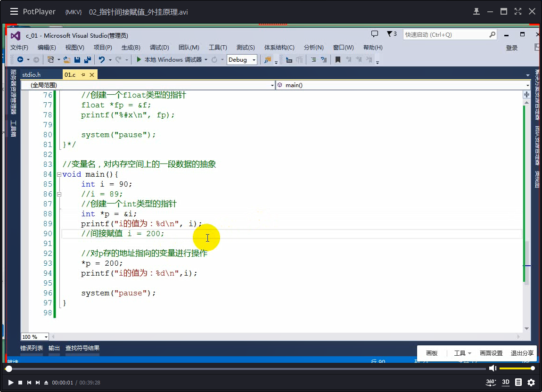542x392 pixels.
Task: Click the yellow volume slider
Action: [516, 368]
